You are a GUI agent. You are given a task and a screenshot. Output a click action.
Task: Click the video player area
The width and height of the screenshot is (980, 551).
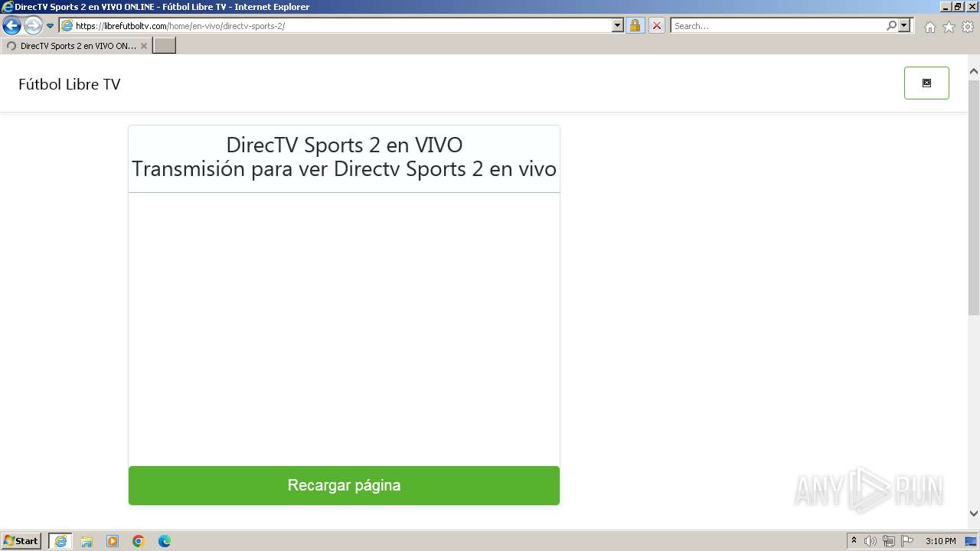[344, 329]
